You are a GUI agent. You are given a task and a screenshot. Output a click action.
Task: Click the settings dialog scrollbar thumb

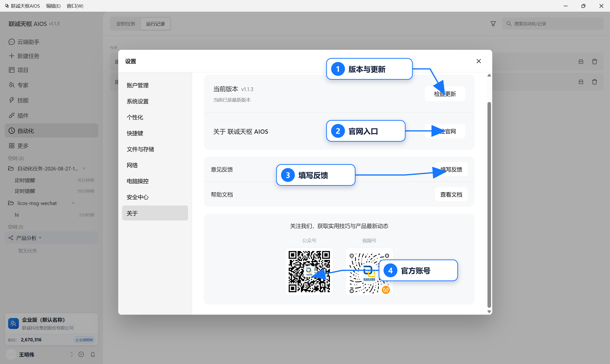click(x=489, y=205)
